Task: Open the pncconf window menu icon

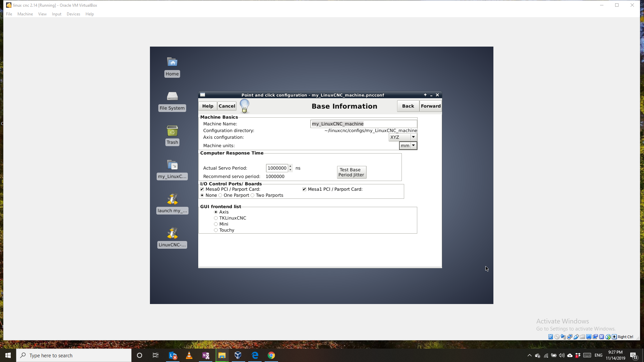Action: click(203, 95)
